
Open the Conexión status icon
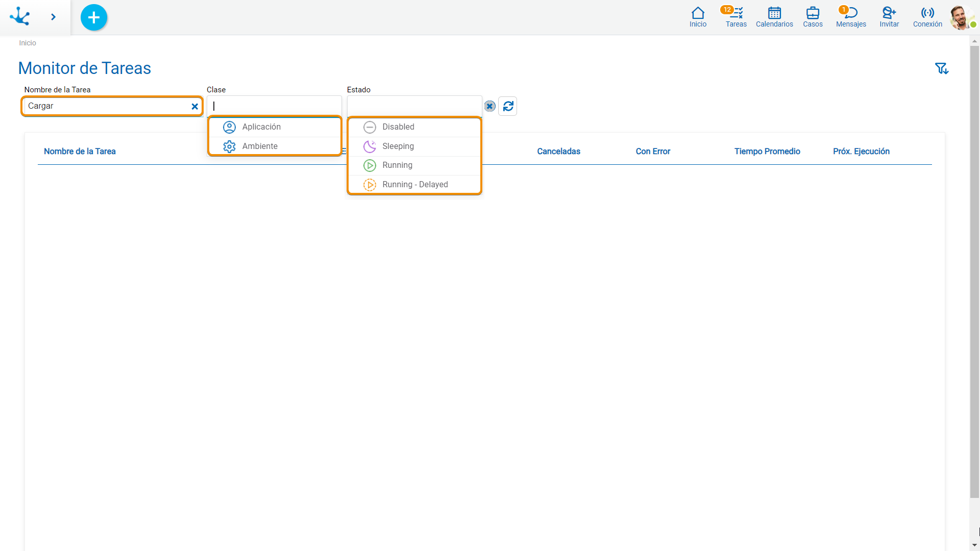927,17
